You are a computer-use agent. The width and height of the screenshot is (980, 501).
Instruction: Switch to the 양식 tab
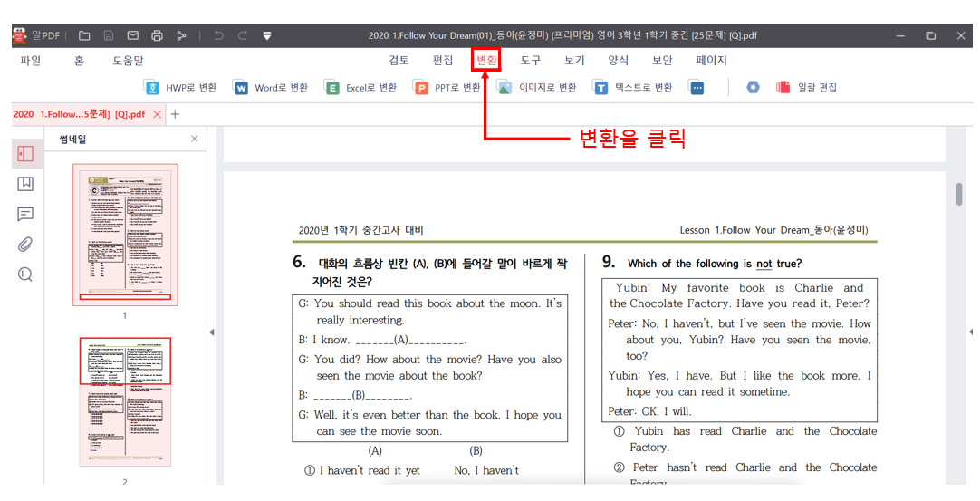(x=618, y=60)
